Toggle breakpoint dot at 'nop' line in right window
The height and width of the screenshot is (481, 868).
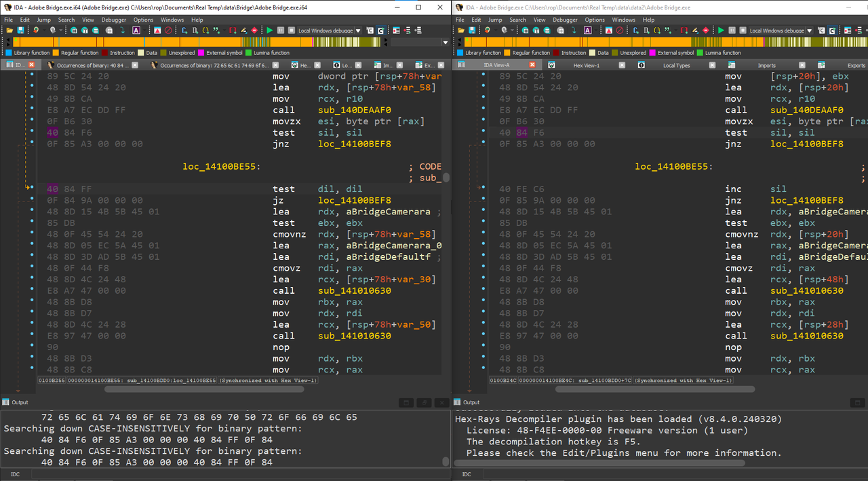point(484,347)
